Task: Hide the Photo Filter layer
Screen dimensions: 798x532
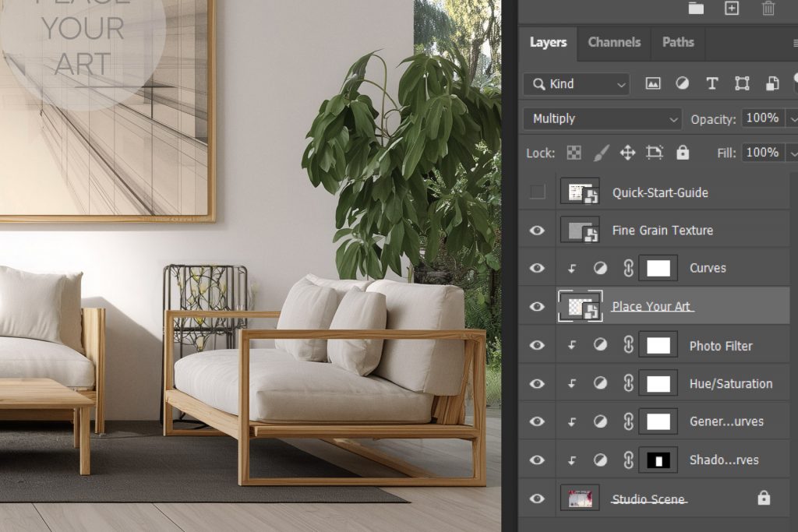Action: click(537, 345)
